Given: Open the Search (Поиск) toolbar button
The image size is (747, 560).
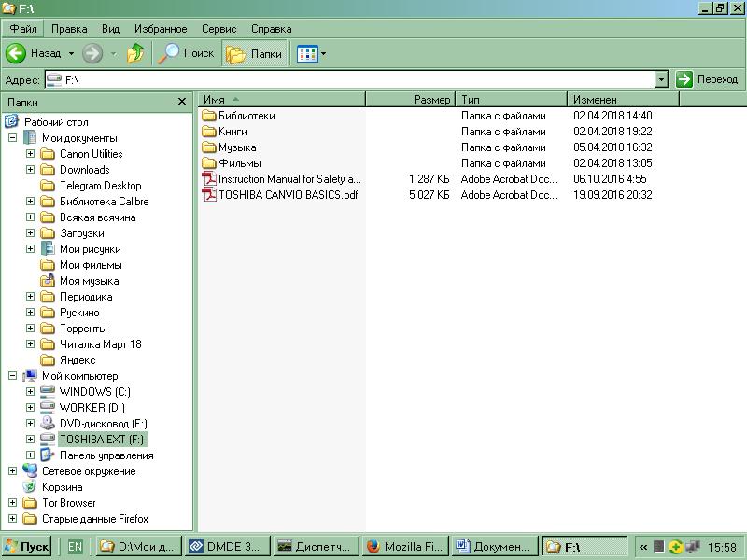Looking at the screenshot, I should (x=187, y=53).
